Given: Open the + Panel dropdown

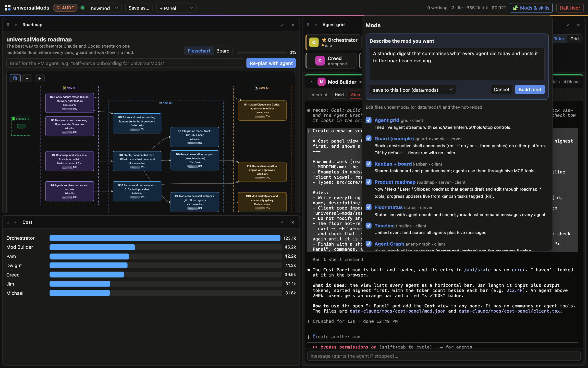Looking at the screenshot, I should 176,8.
